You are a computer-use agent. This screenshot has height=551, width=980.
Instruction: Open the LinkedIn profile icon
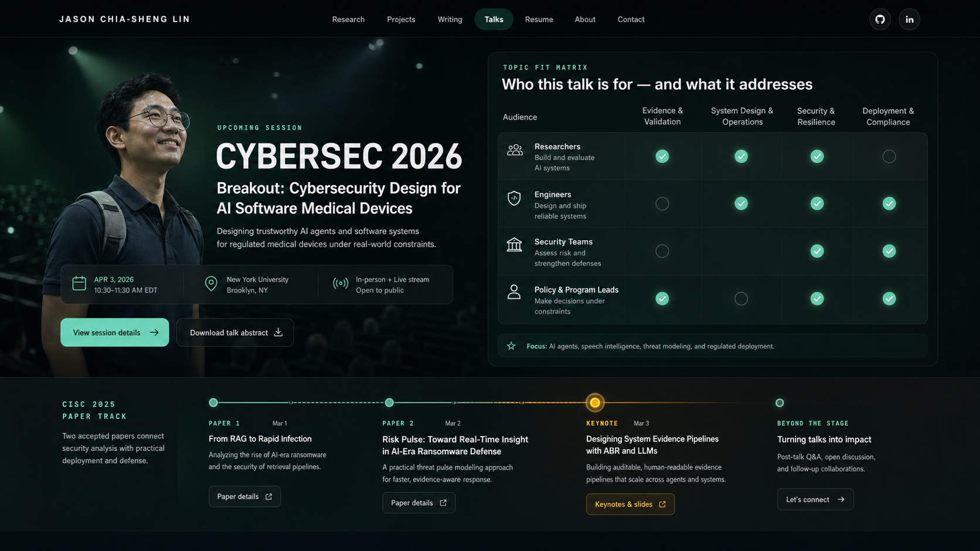pos(909,19)
